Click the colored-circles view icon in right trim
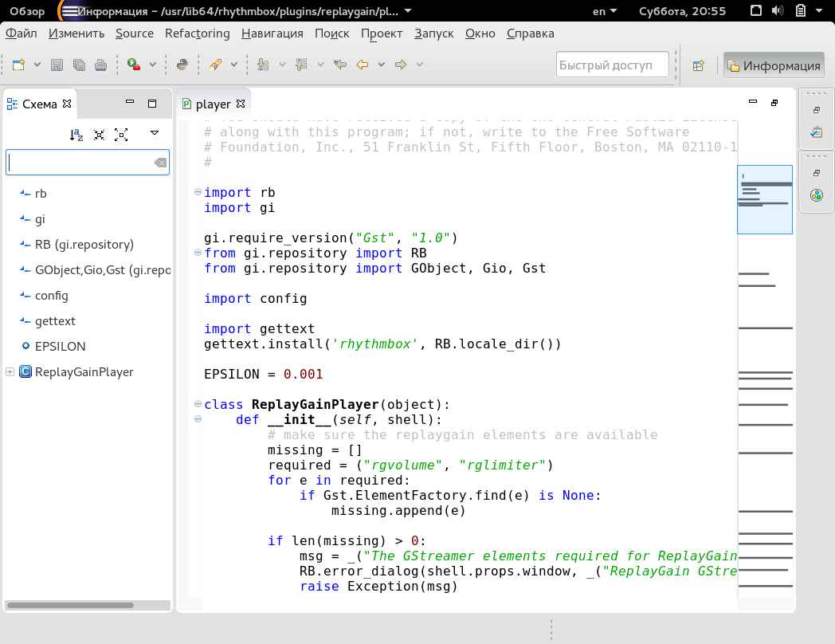This screenshot has height=644, width=835. (817, 195)
